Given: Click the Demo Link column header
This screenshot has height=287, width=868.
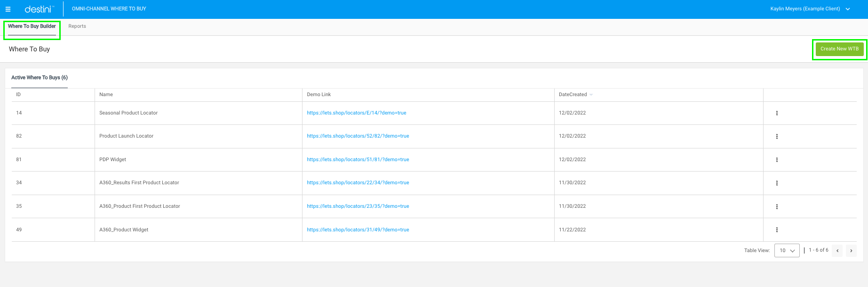Looking at the screenshot, I should click(319, 95).
